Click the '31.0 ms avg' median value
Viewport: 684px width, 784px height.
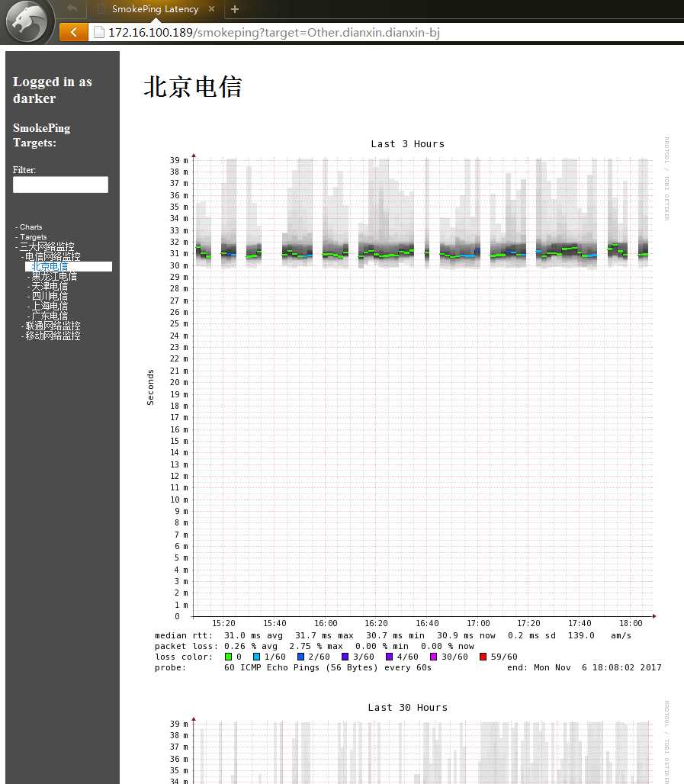point(253,635)
